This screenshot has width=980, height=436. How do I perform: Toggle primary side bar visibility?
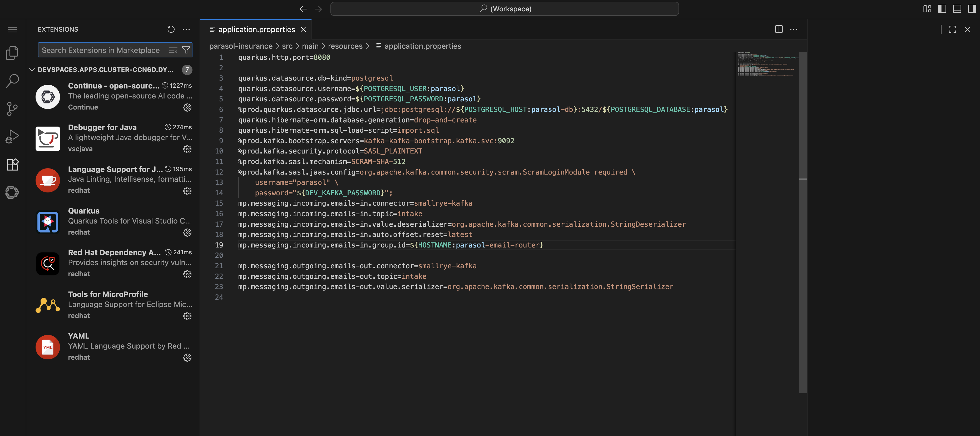coord(942,9)
